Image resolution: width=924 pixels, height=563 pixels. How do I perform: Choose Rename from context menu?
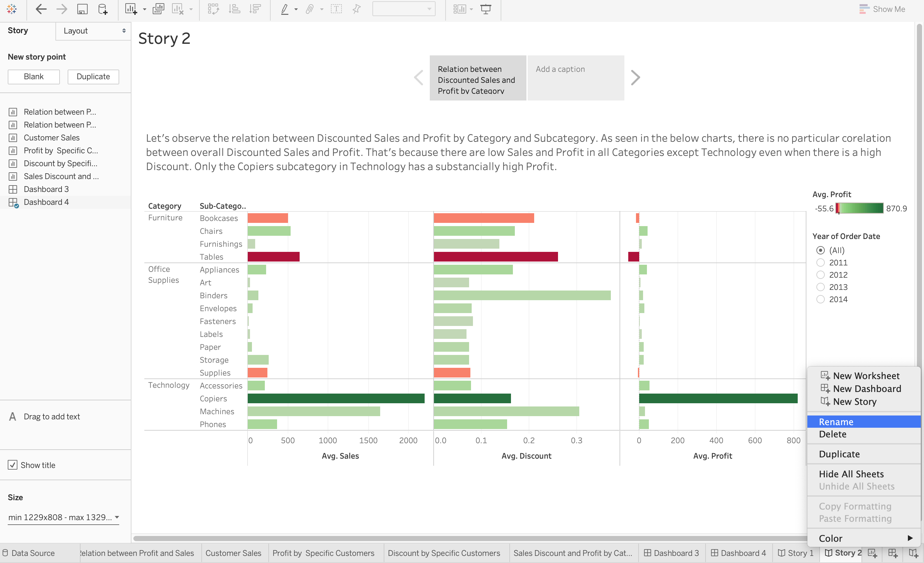click(836, 422)
